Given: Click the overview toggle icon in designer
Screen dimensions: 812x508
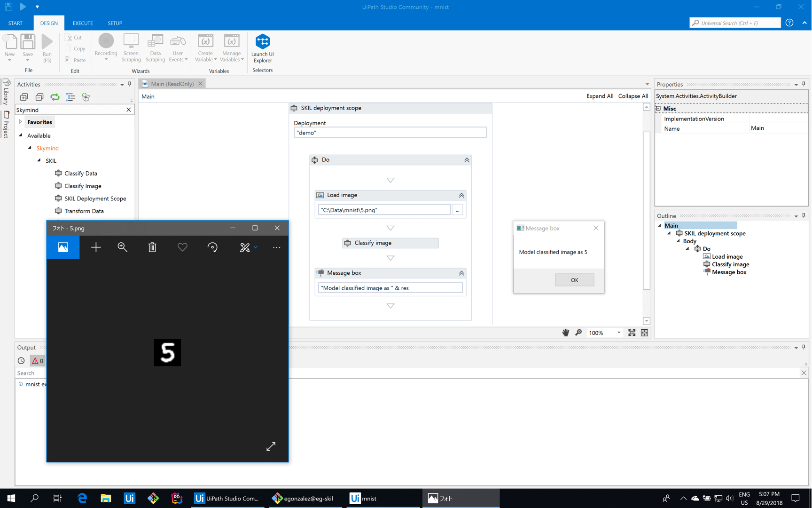Looking at the screenshot, I should (645, 333).
